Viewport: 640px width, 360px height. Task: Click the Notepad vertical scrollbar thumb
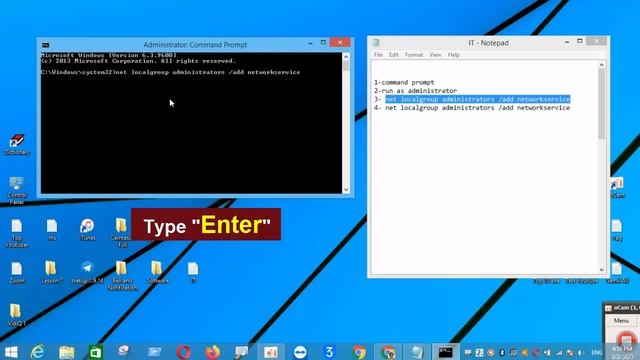coord(602,104)
